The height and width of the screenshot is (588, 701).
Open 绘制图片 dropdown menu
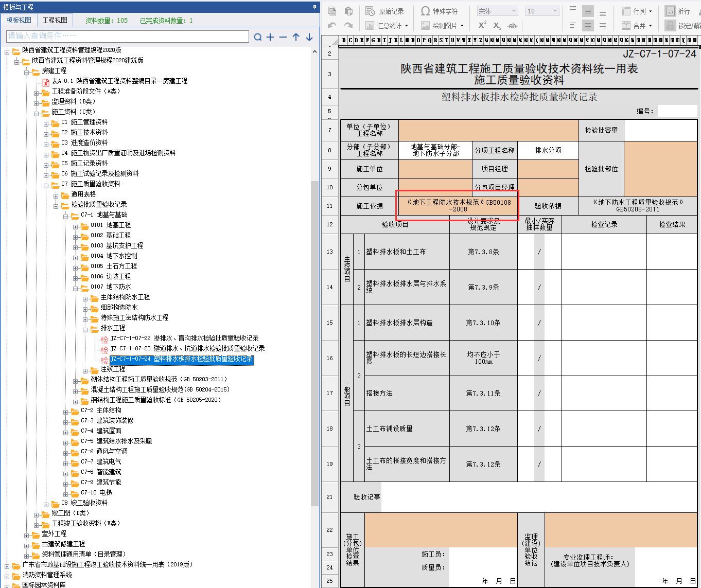(x=442, y=25)
